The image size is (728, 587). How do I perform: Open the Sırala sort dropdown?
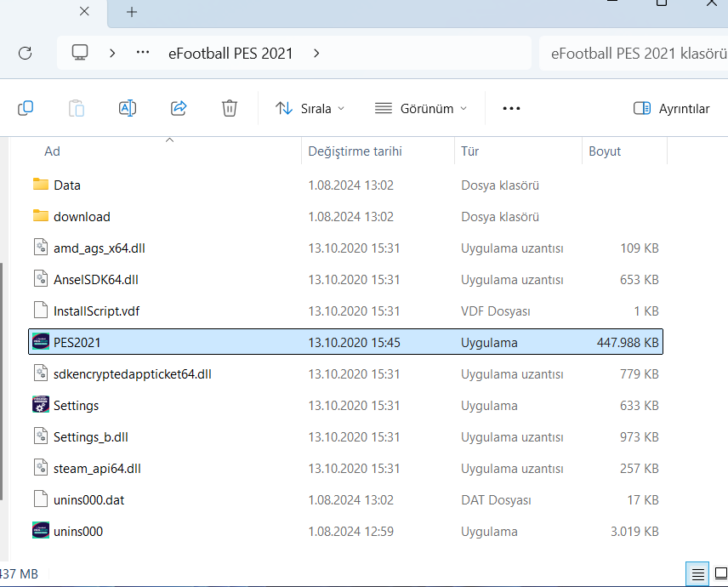pos(310,109)
